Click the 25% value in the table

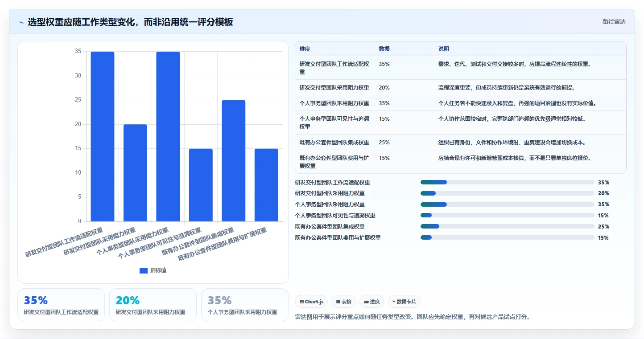click(x=384, y=142)
